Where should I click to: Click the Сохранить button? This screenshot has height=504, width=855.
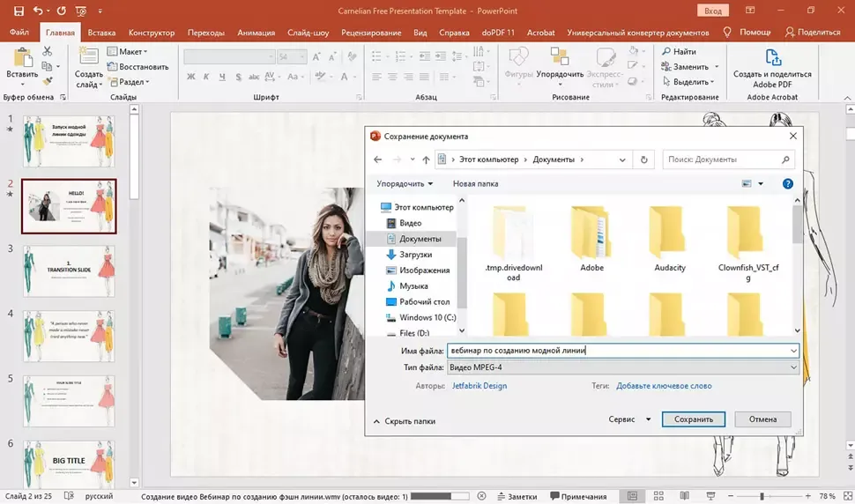click(x=693, y=419)
